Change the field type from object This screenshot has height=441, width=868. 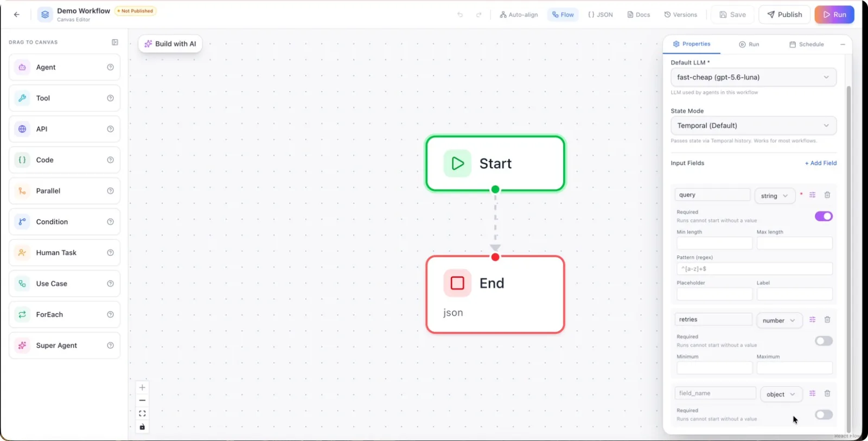[781, 394]
